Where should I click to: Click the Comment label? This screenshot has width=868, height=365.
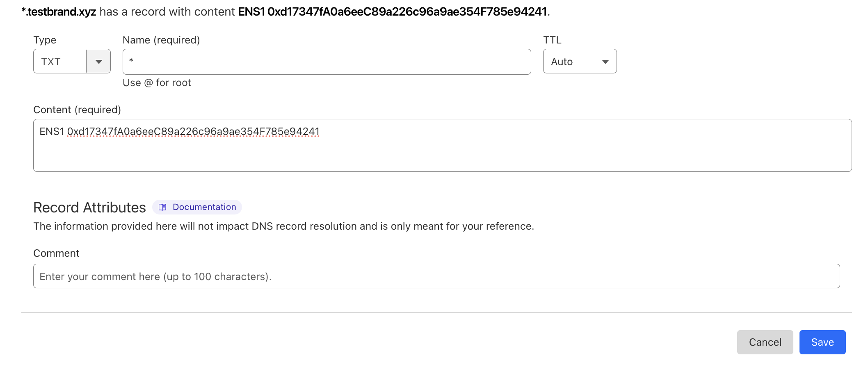[56, 253]
